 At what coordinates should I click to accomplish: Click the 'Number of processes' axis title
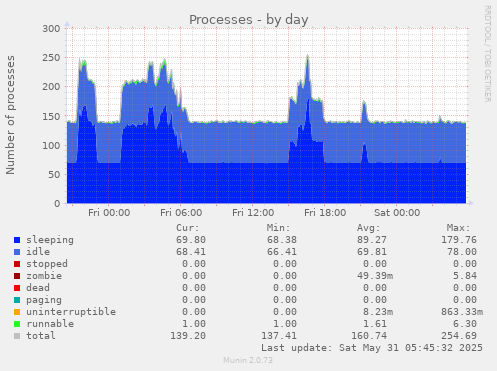click(x=10, y=115)
